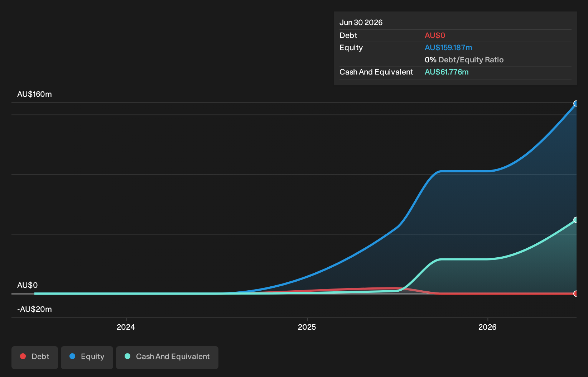Click the blue Equity endpoint marker

tap(576, 104)
